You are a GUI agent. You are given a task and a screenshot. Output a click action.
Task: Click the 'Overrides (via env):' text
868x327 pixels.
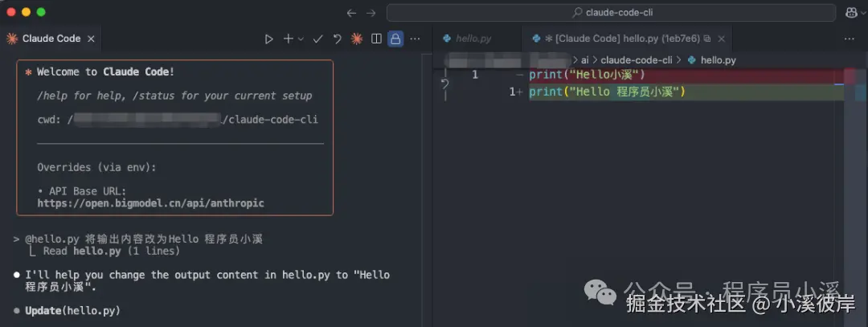[96, 167]
